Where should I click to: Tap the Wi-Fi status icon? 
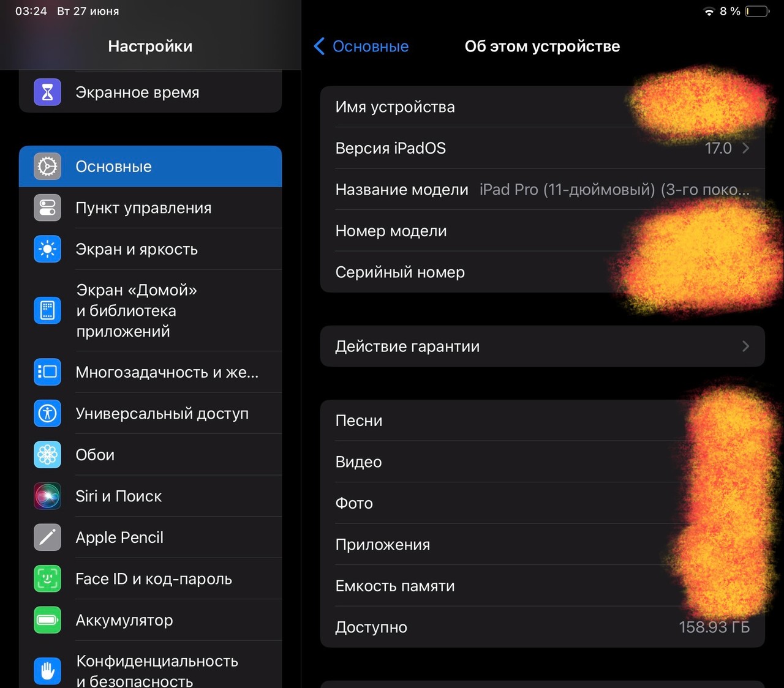tap(709, 12)
